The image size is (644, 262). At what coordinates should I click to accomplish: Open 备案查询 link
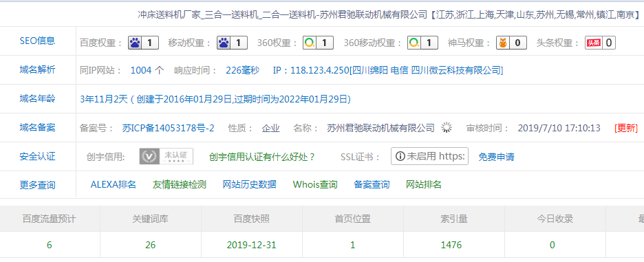coord(372,185)
